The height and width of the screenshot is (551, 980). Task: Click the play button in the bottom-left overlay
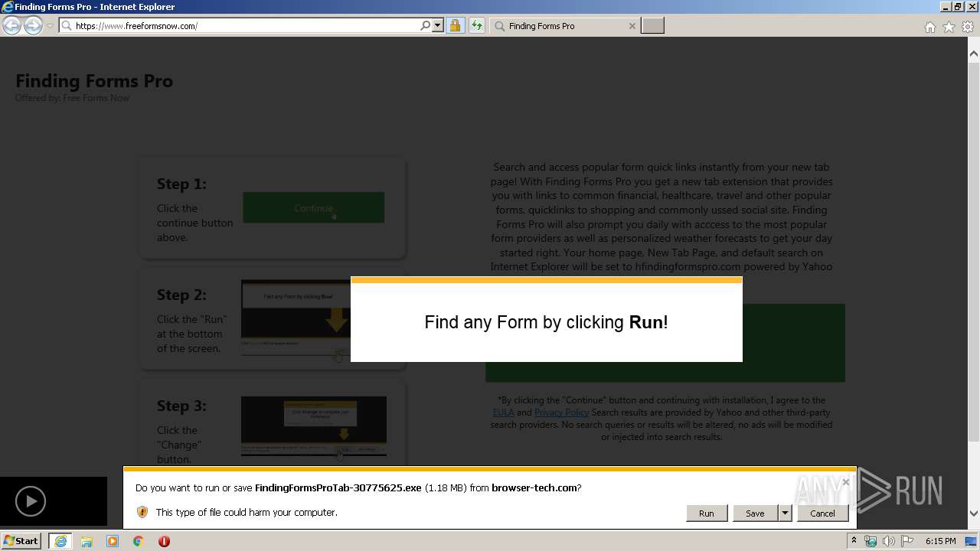pyautogui.click(x=31, y=502)
